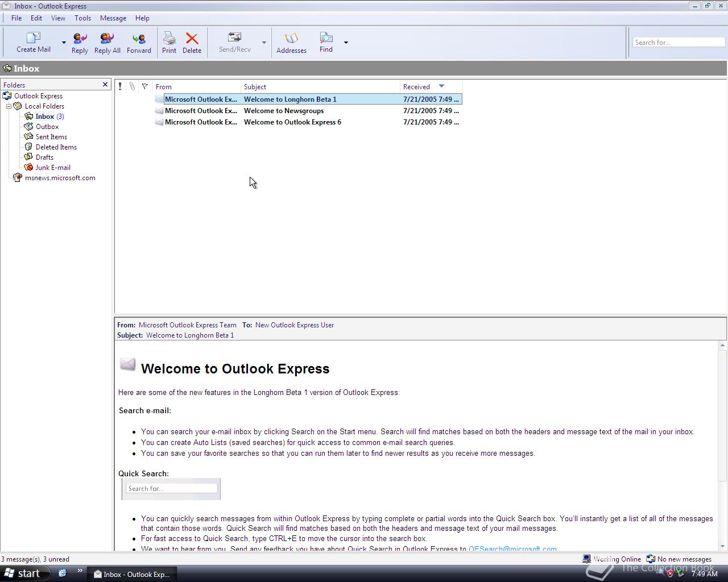The height and width of the screenshot is (582, 728).
Task: Open the Windows start menu
Action: coord(23,573)
